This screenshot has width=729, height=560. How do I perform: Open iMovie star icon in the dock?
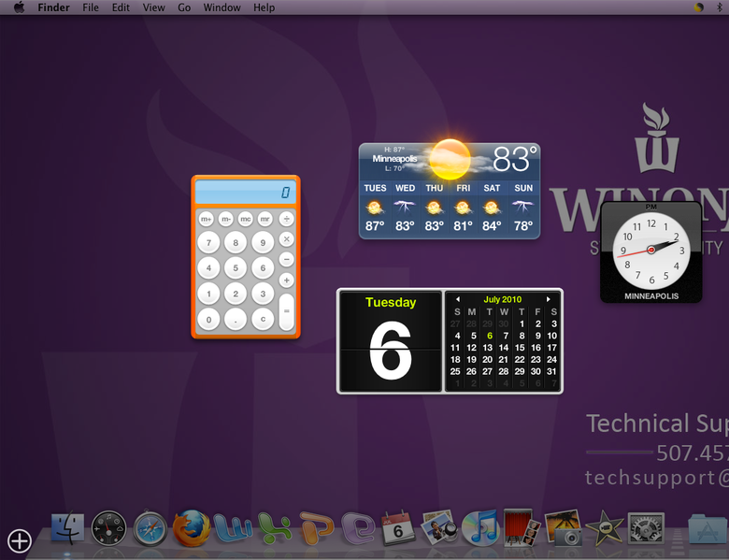tap(604, 529)
